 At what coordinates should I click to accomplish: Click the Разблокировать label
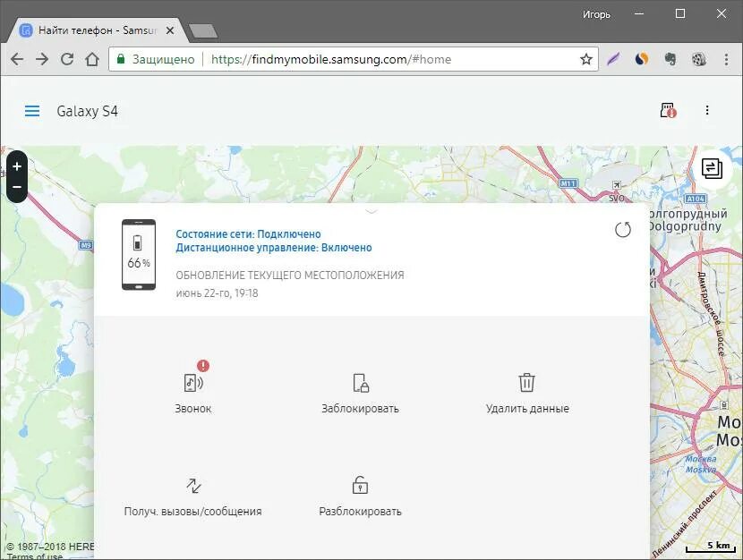point(360,511)
